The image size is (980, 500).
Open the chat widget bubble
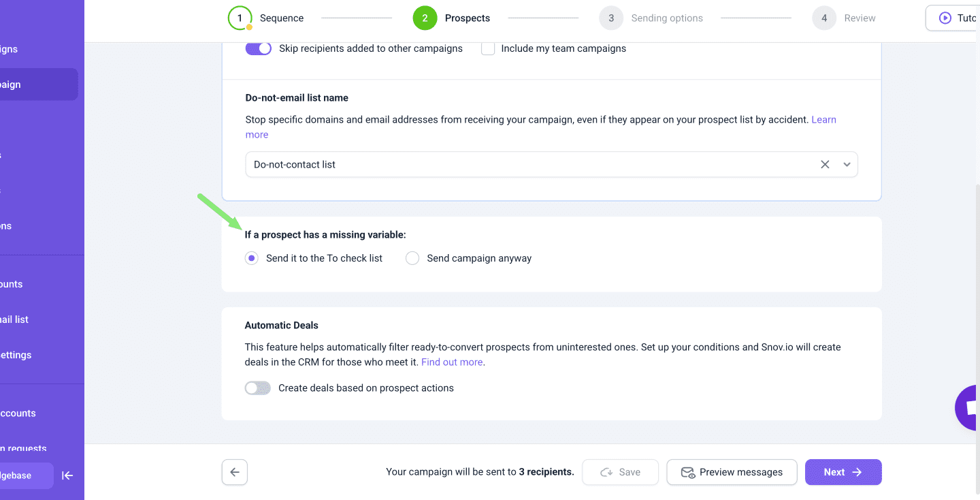coord(968,407)
